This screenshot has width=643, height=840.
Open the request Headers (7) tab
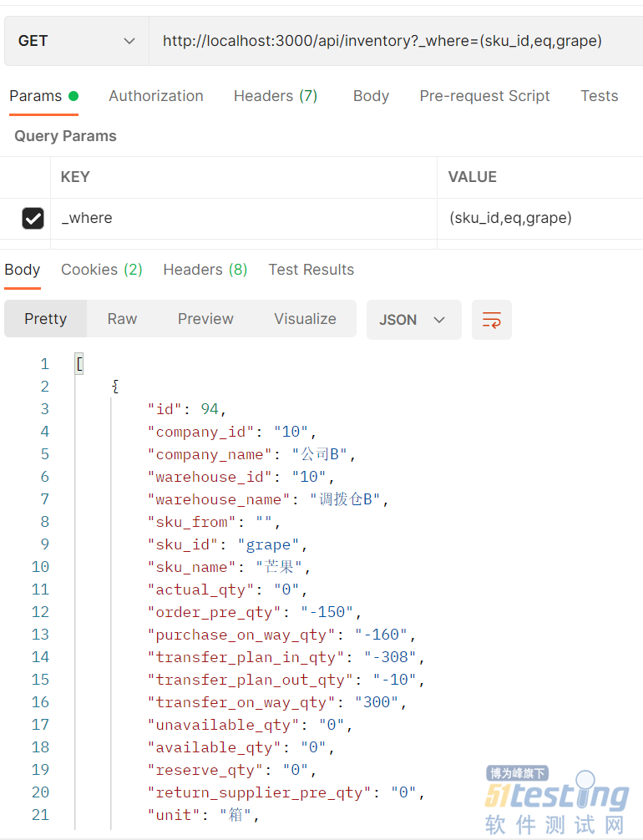pyautogui.click(x=275, y=96)
